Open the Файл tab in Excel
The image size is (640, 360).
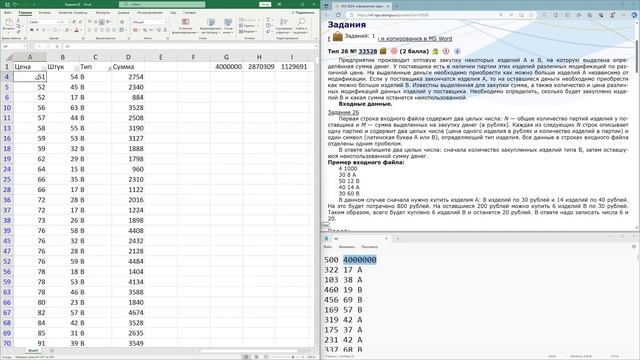tap(8, 13)
